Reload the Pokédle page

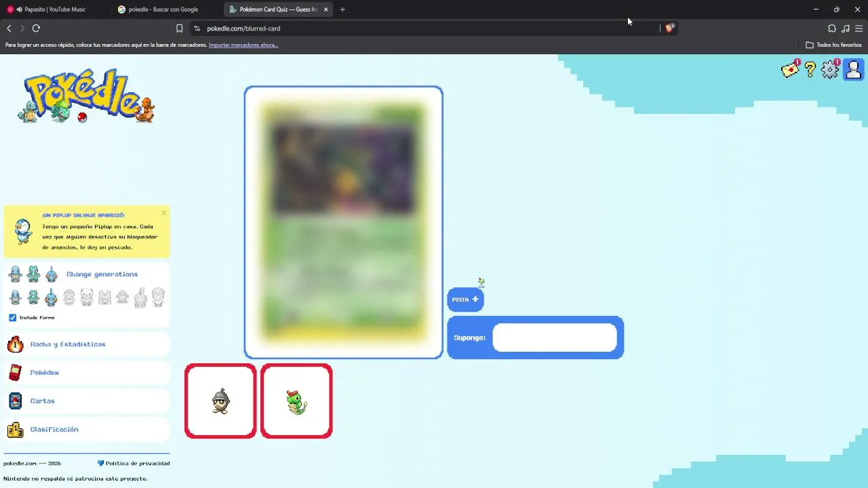[x=36, y=28]
